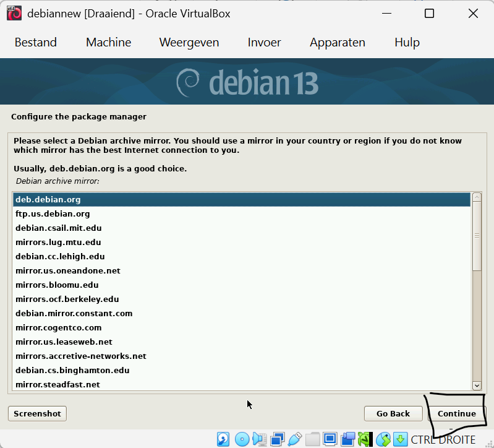Maximize the VirtualBox window
The height and width of the screenshot is (448, 494).
pos(430,14)
